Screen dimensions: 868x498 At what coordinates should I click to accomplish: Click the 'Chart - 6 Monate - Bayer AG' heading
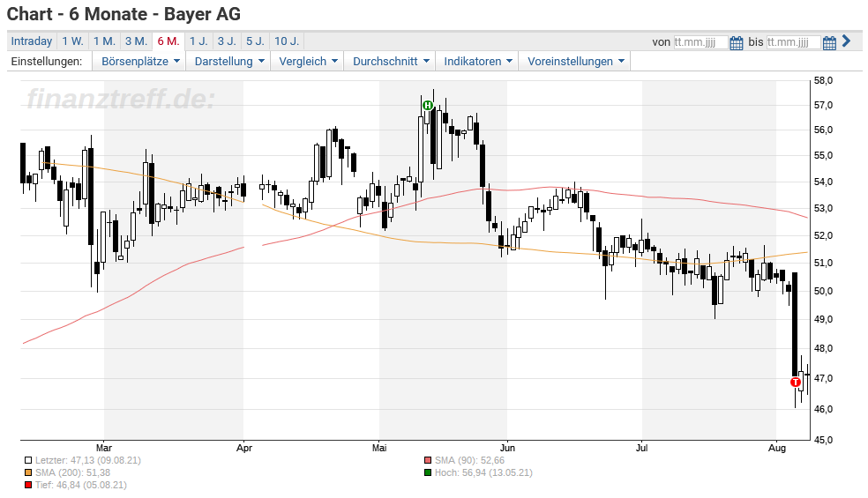(x=124, y=14)
